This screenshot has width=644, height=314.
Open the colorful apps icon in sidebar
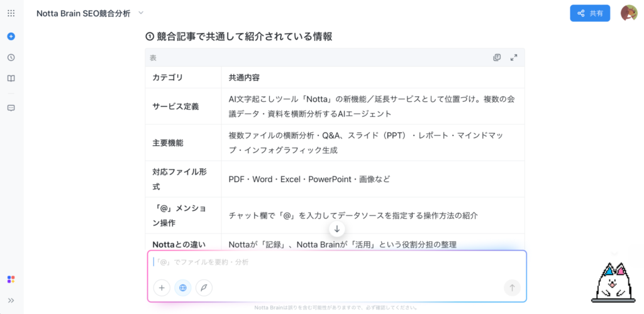point(11,279)
